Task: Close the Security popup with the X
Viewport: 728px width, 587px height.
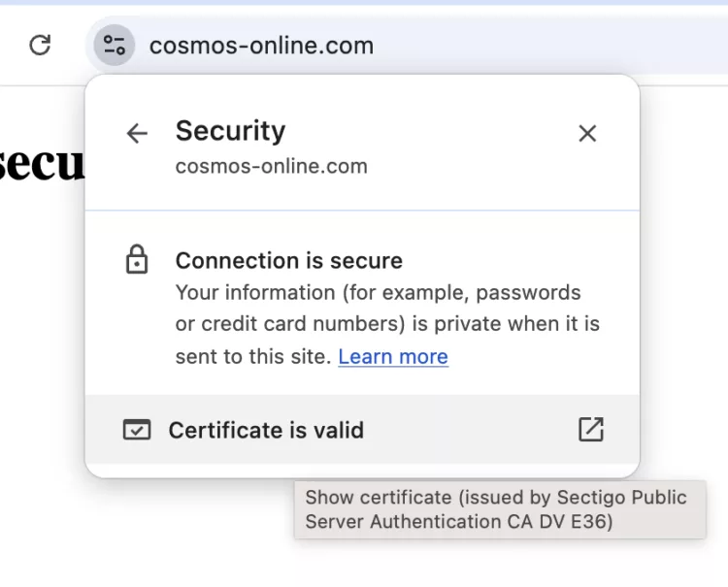Action: tap(587, 133)
